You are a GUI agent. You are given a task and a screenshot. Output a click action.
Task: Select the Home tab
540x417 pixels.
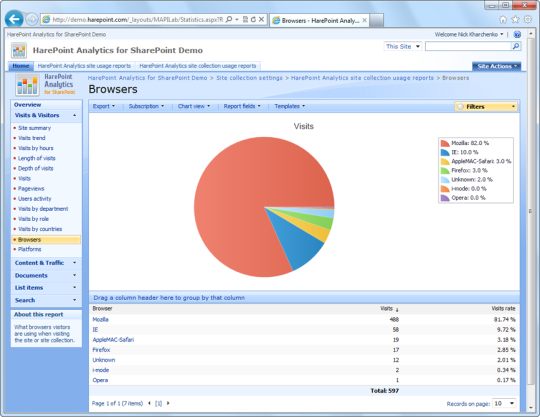tap(21, 66)
